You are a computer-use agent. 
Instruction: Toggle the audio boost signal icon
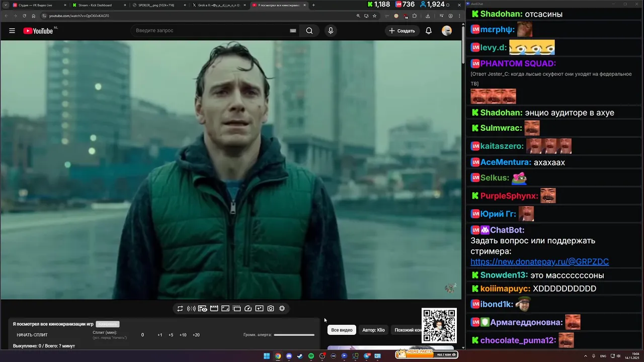pyautogui.click(x=191, y=309)
